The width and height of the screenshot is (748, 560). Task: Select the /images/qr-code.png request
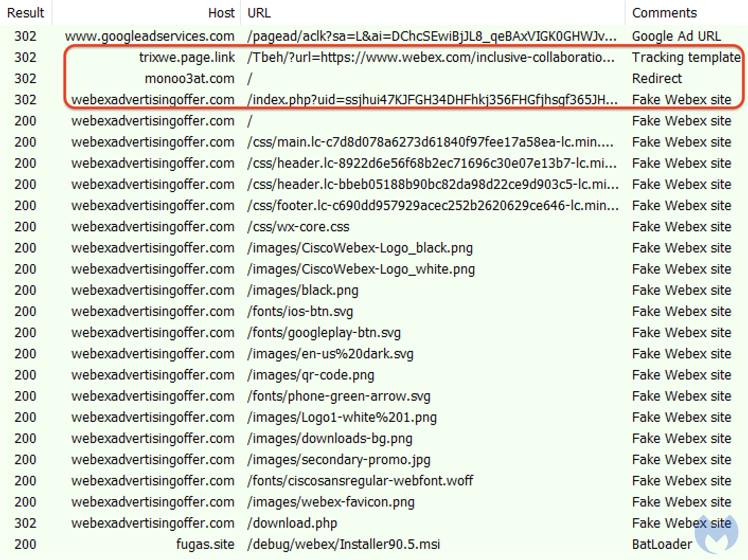[x=310, y=375]
